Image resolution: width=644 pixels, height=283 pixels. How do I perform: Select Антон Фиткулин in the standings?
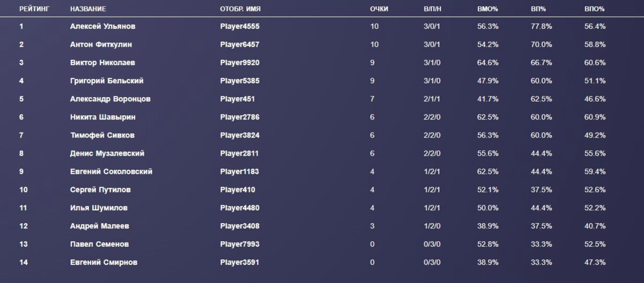point(102,44)
